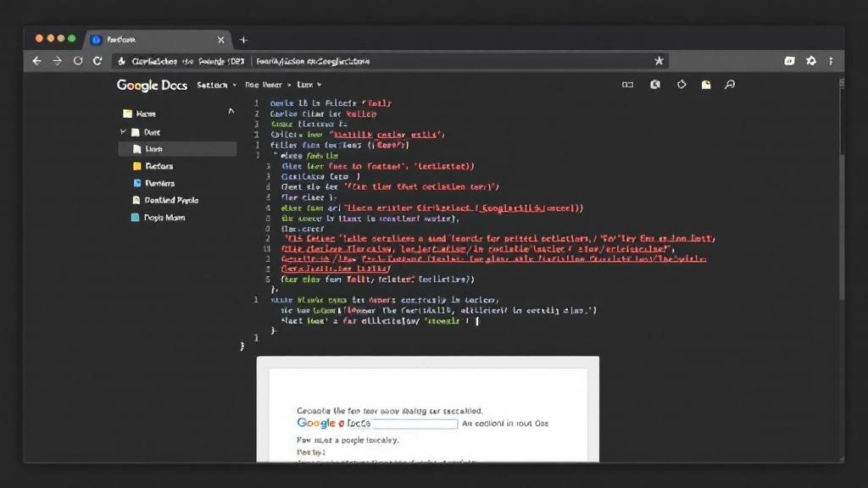Image resolution: width=868 pixels, height=488 pixels.
Task: Open the browser three-dot menu
Action: [831, 61]
